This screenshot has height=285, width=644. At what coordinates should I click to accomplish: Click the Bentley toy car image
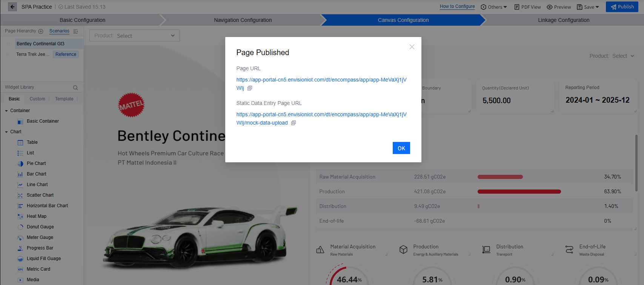pyautogui.click(x=200, y=238)
